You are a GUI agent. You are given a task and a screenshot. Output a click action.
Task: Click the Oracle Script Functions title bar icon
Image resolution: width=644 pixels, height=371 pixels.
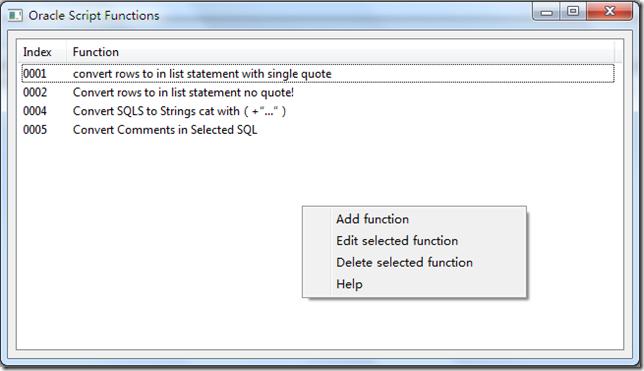15,16
